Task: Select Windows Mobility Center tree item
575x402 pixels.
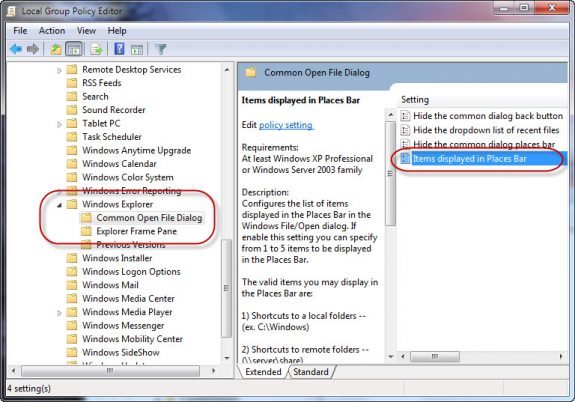Action: click(x=132, y=339)
